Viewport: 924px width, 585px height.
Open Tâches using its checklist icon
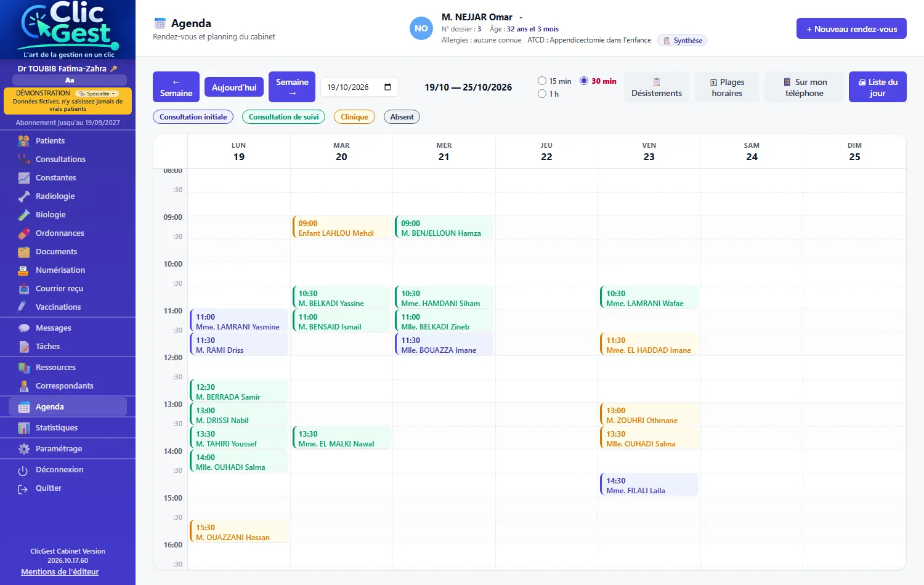[x=24, y=347]
